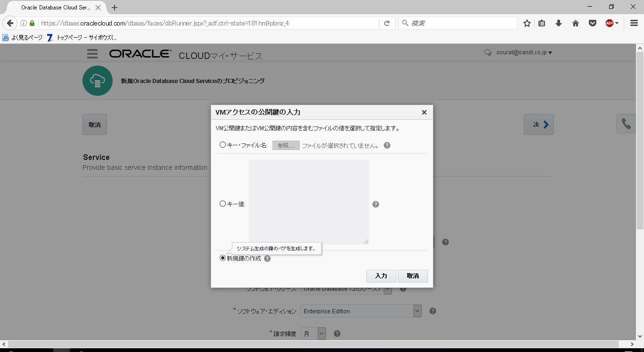This screenshot has width=644, height=352.
Task: Click help icon beside キー値 text area
Action: click(376, 204)
